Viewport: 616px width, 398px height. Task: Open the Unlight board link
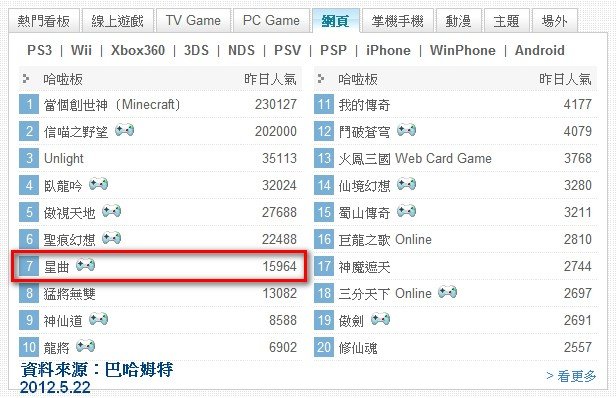(x=64, y=158)
